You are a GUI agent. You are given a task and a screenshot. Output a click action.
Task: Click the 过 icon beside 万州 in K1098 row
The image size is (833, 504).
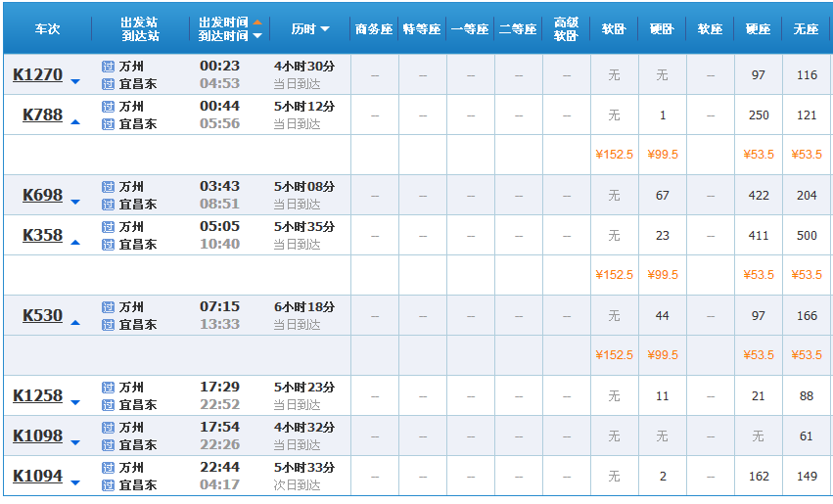coord(108,428)
